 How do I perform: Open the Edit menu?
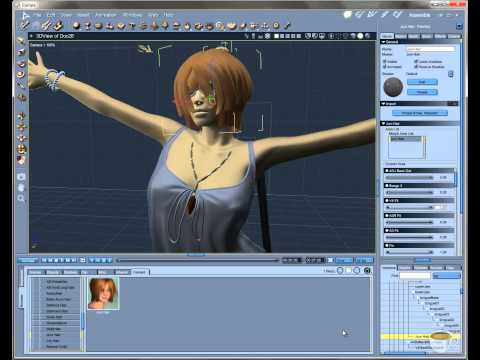51,15
